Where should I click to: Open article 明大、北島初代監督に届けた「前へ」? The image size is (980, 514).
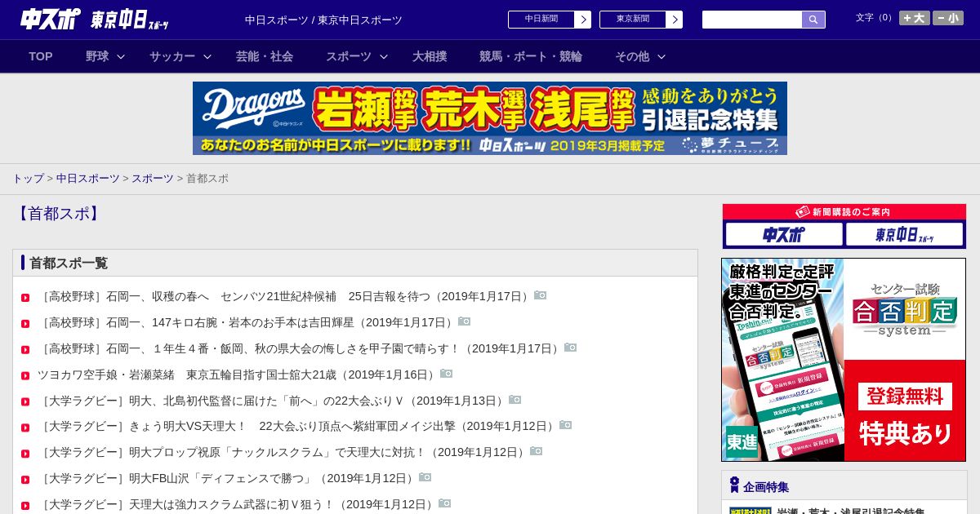pyautogui.click(x=273, y=401)
